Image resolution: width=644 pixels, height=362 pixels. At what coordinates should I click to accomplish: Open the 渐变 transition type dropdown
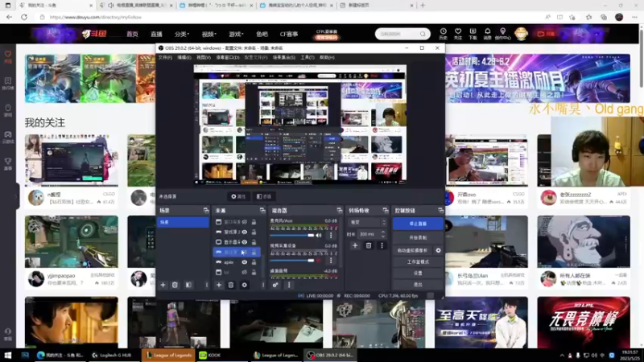pyautogui.click(x=367, y=223)
